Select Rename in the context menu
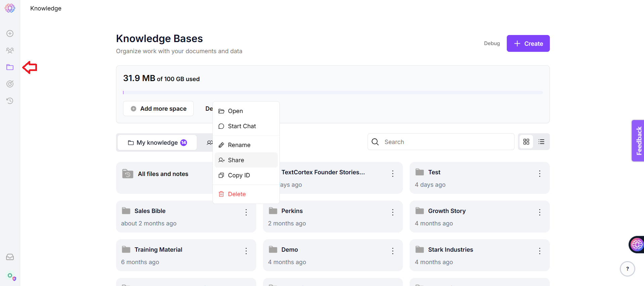644x286 pixels. click(239, 145)
